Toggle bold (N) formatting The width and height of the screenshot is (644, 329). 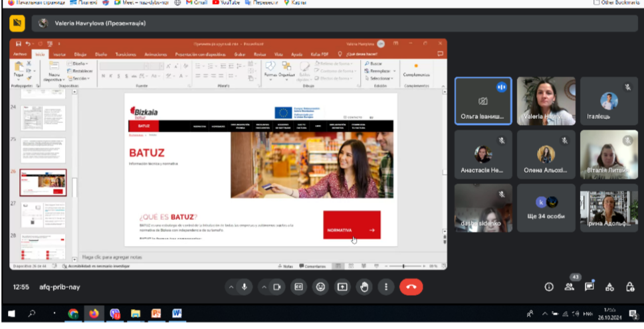(104, 76)
